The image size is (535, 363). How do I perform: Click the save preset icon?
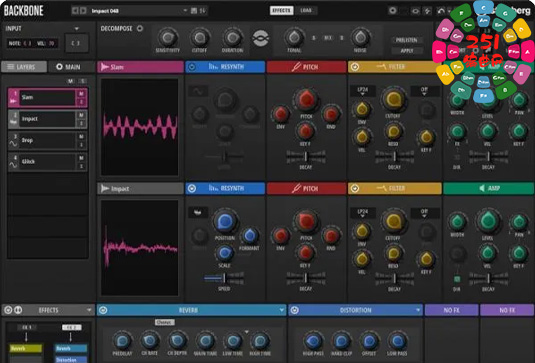pos(194,11)
